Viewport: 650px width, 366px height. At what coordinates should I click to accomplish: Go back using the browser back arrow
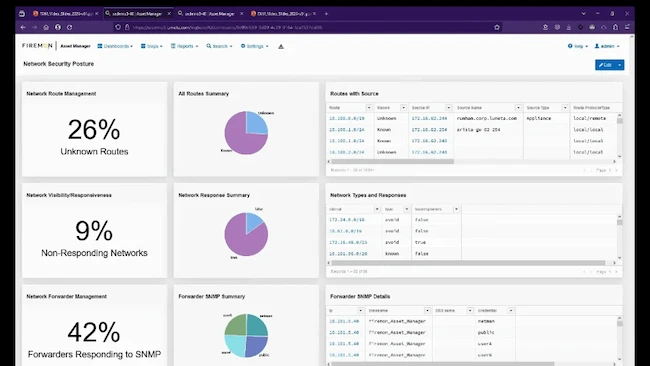[23, 27]
